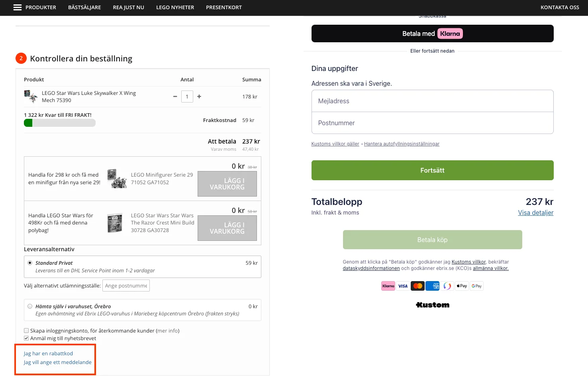Image resolution: width=588 pixels, height=382 pixels.
Task: Click The Razor Crest Mini Build image
Action: pyautogui.click(x=115, y=223)
